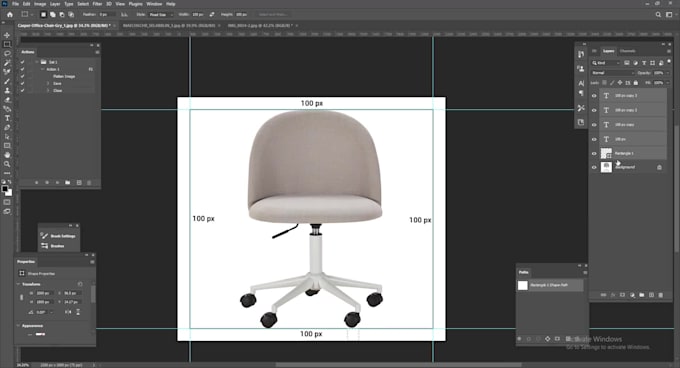
Task: Open Brush Settings panel button
Action: pyautogui.click(x=58, y=236)
